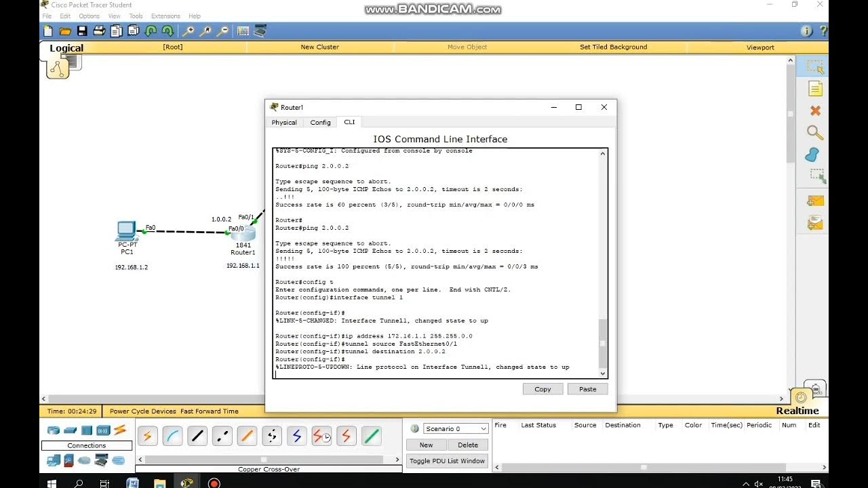Pick the red X Delete tool
The width and height of the screenshot is (868, 488).
tap(815, 110)
